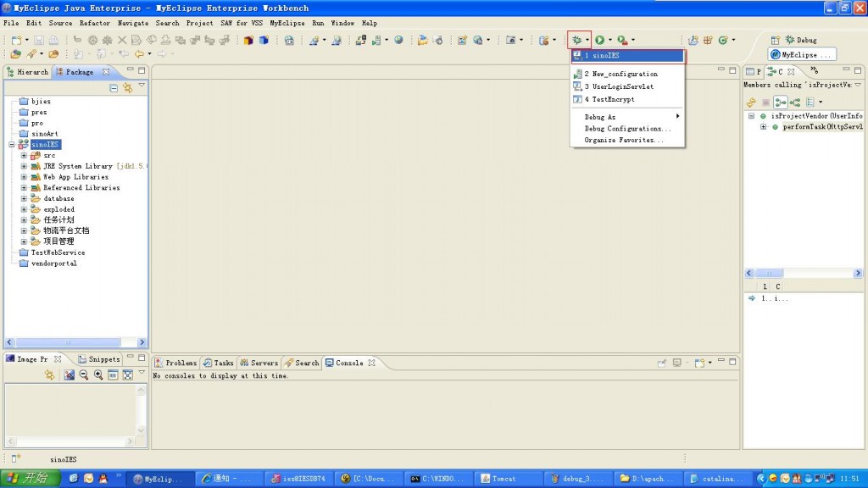This screenshot has width=868, height=488.
Task: Click the green Run toolbar button
Action: (x=599, y=40)
